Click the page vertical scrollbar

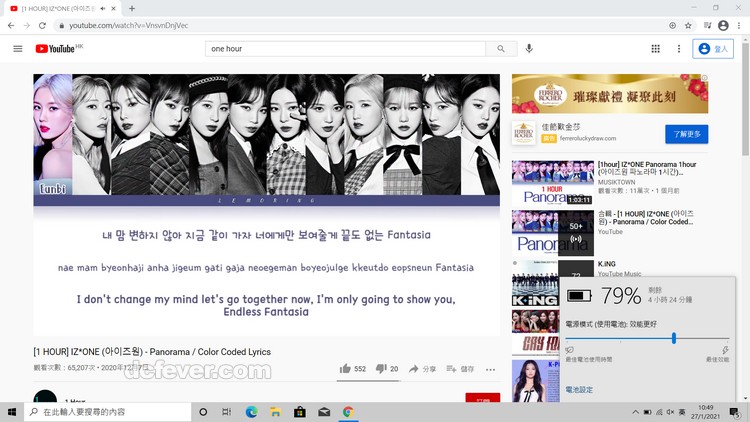[745, 98]
